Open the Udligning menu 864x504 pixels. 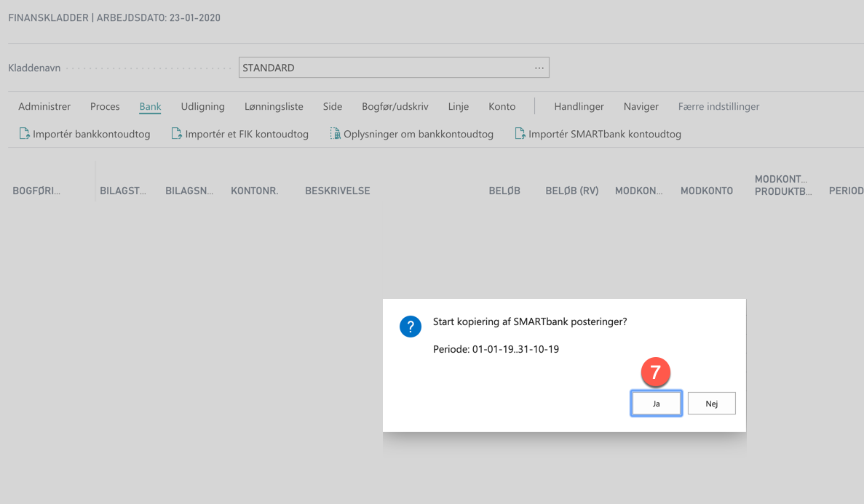pyautogui.click(x=203, y=106)
